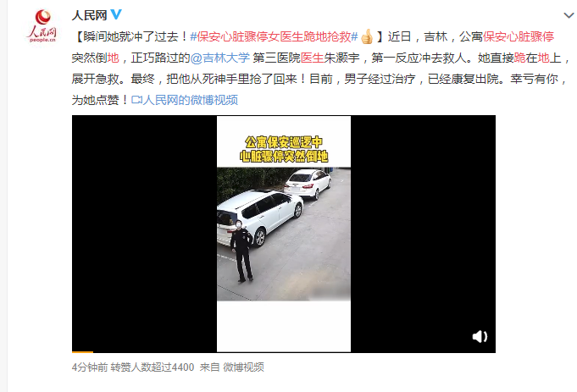Click the orange video progress bar
The width and height of the screenshot is (577, 392).
(x=82, y=352)
